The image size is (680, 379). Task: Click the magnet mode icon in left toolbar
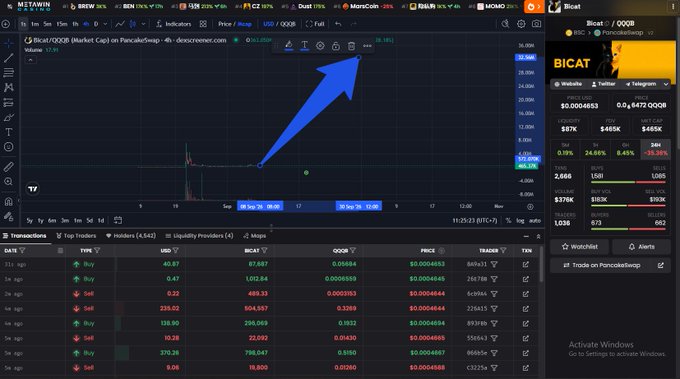pos(8,202)
